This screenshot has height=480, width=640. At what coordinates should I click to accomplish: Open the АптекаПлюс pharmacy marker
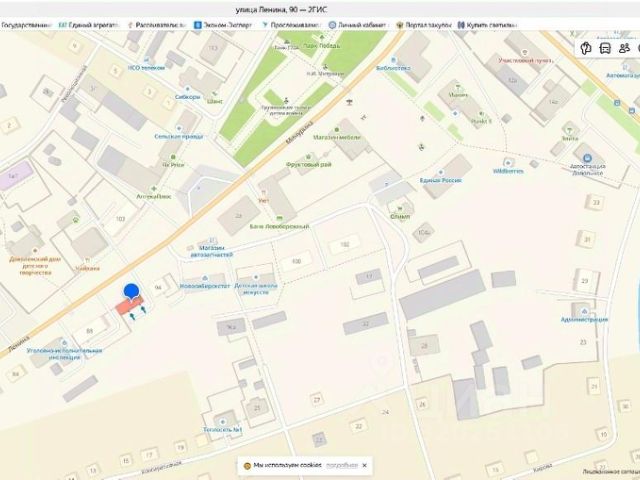[x=154, y=189]
